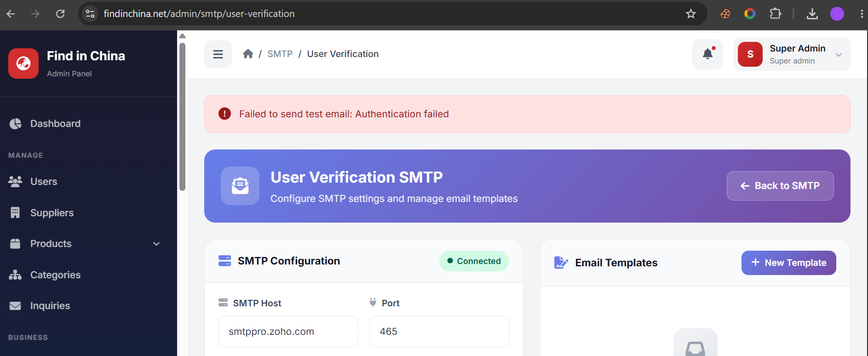Expand the Super Admin account dropdown

click(x=839, y=55)
